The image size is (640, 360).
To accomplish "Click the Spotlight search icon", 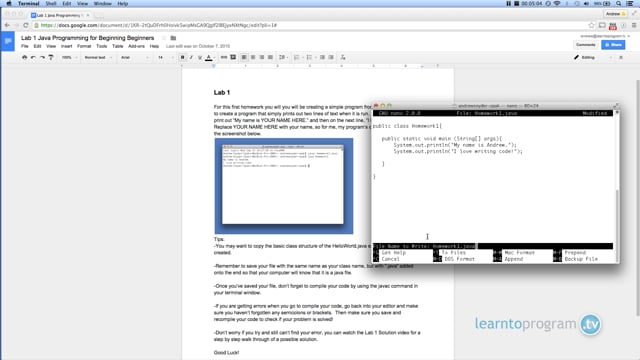I will point(619,4).
